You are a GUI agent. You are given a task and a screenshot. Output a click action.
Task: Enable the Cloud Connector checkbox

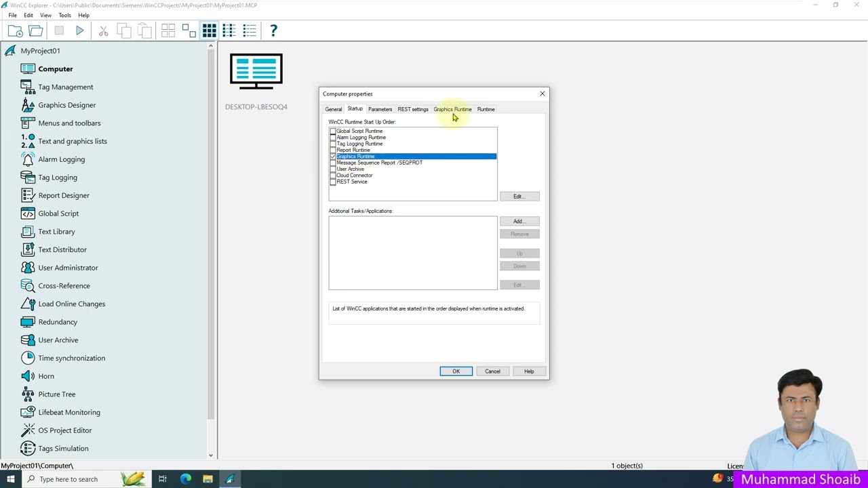[333, 176]
